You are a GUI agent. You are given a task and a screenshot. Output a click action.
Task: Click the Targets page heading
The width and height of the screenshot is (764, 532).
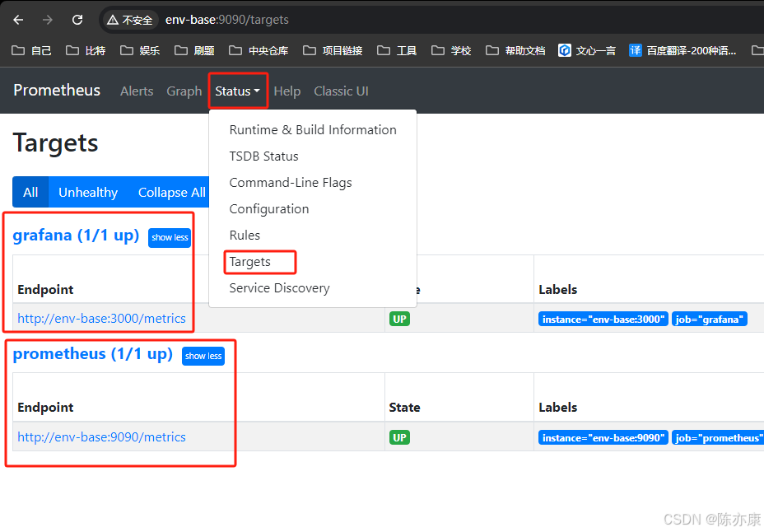(55, 143)
